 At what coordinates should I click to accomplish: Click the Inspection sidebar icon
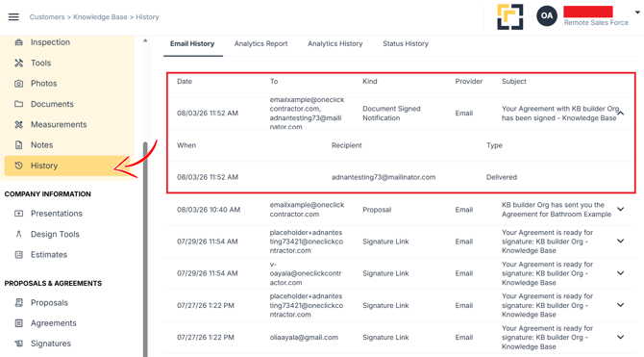tap(19, 42)
